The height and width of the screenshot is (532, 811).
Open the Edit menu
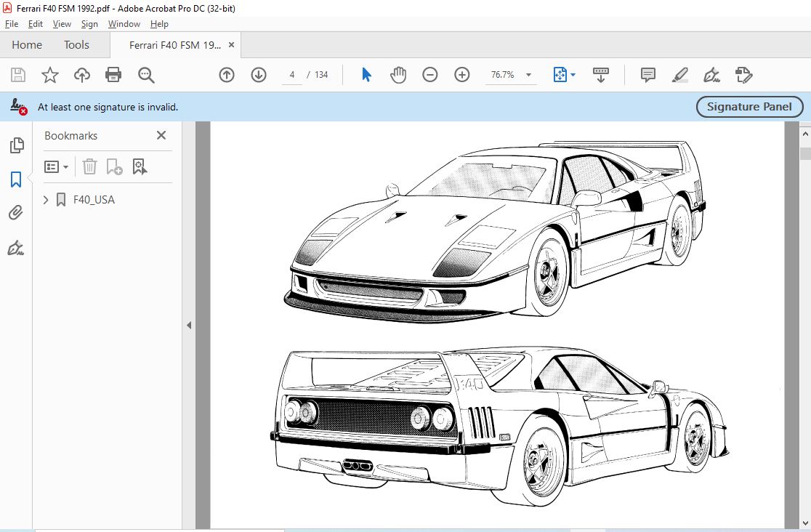35,24
